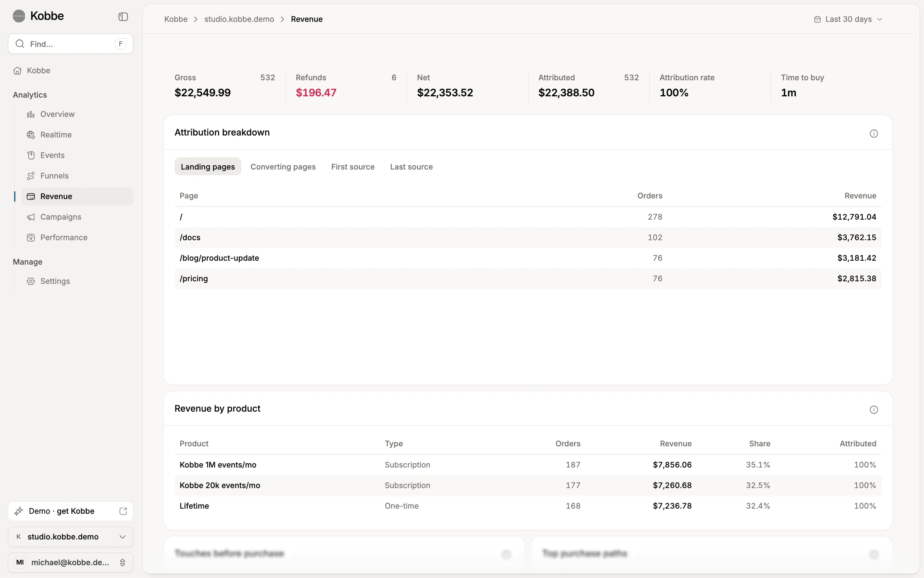Image resolution: width=924 pixels, height=578 pixels.
Task: Click the Lifetime product row
Action: pos(528,506)
